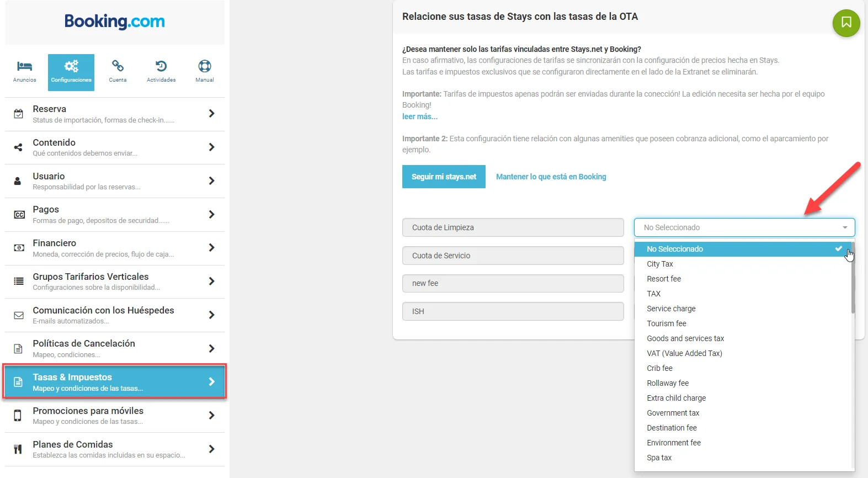
Task: Expand the Financiero section chevron
Action: coord(211,247)
